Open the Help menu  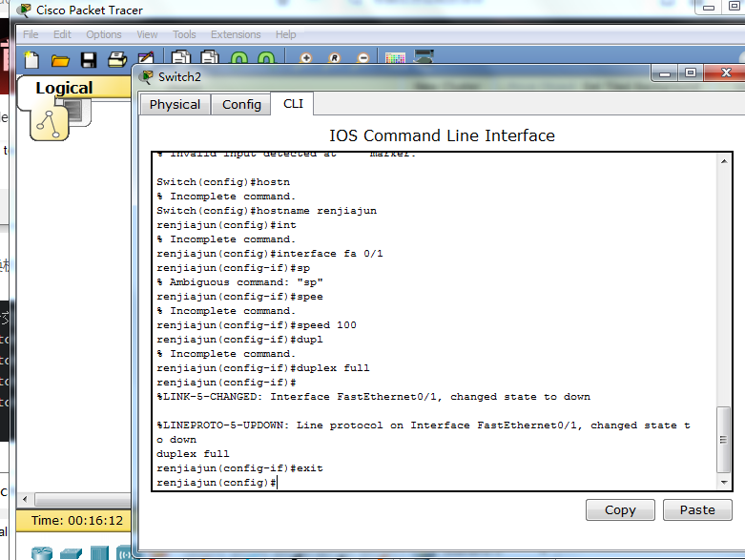coord(285,34)
